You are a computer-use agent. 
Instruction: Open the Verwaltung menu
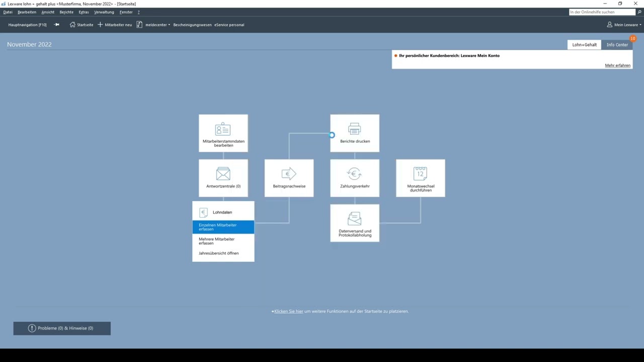tap(104, 12)
